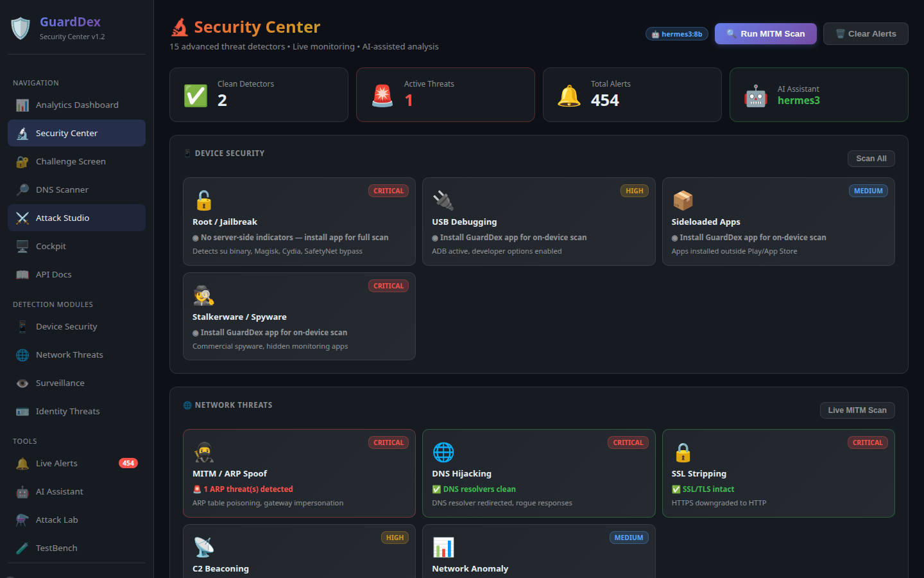
Task: Click the Live Alerts bell icon in sidebar
Action: click(22, 464)
